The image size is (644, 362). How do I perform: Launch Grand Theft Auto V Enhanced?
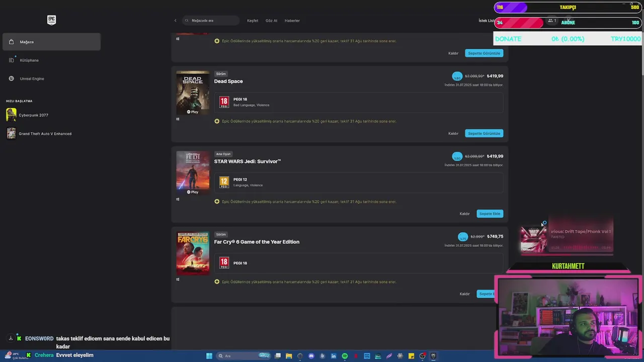pos(39,134)
